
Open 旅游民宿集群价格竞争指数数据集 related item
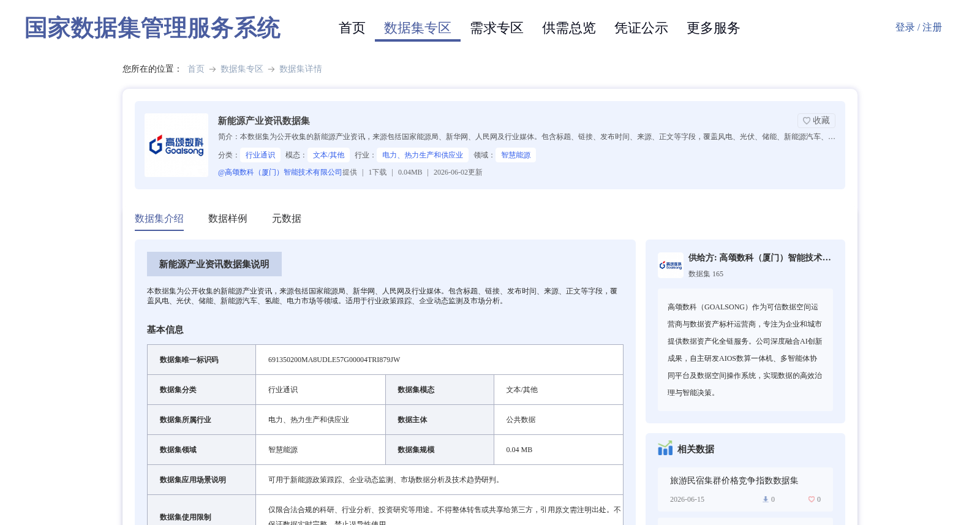coord(734,481)
